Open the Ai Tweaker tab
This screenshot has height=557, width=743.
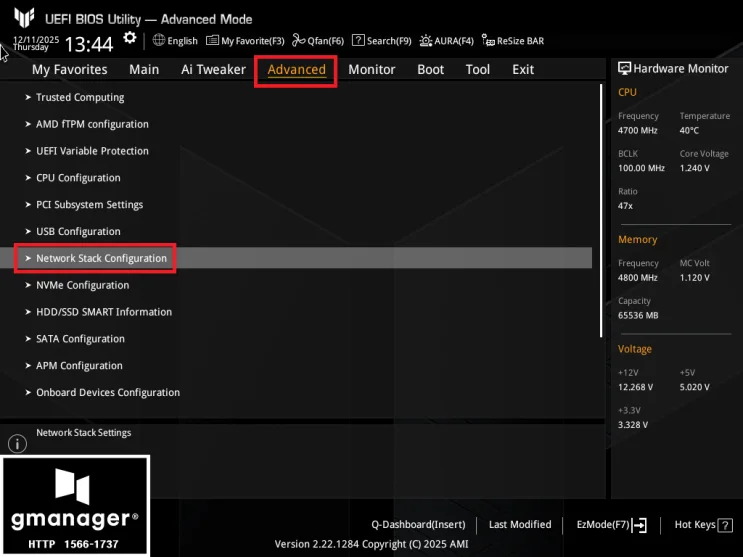click(213, 69)
